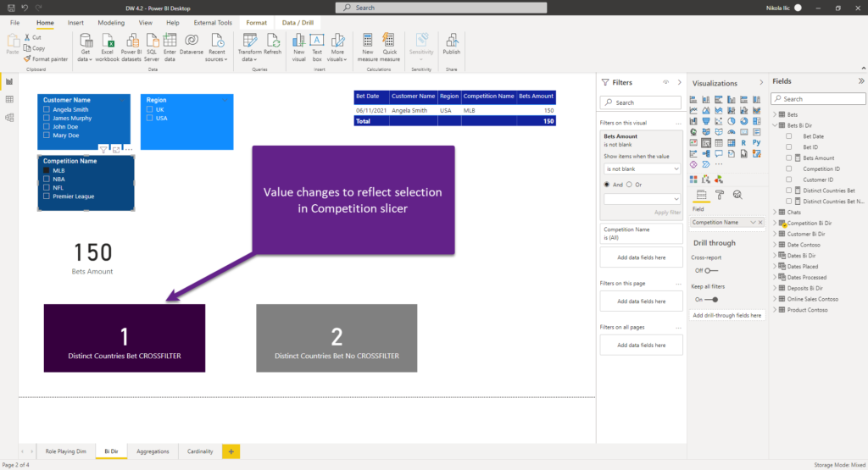The image size is (868, 470).
Task: Open the Format paint roller pane
Action: click(719, 195)
